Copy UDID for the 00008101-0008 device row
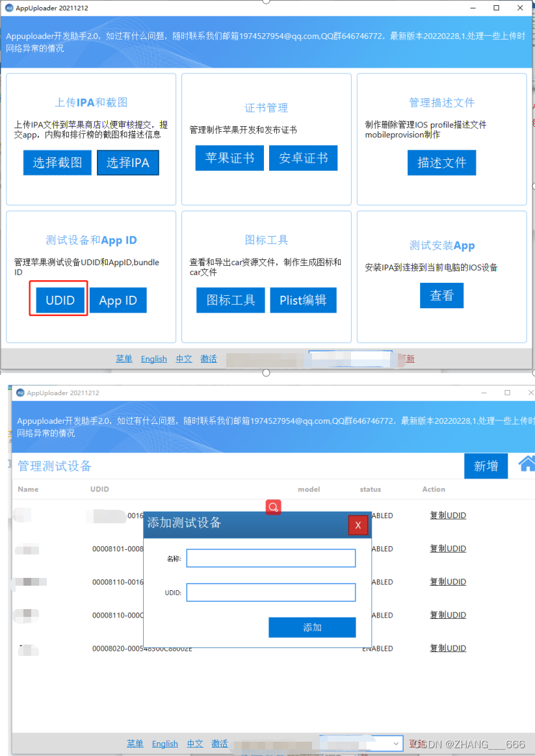This screenshot has width=535, height=756. tap(448, 548)
